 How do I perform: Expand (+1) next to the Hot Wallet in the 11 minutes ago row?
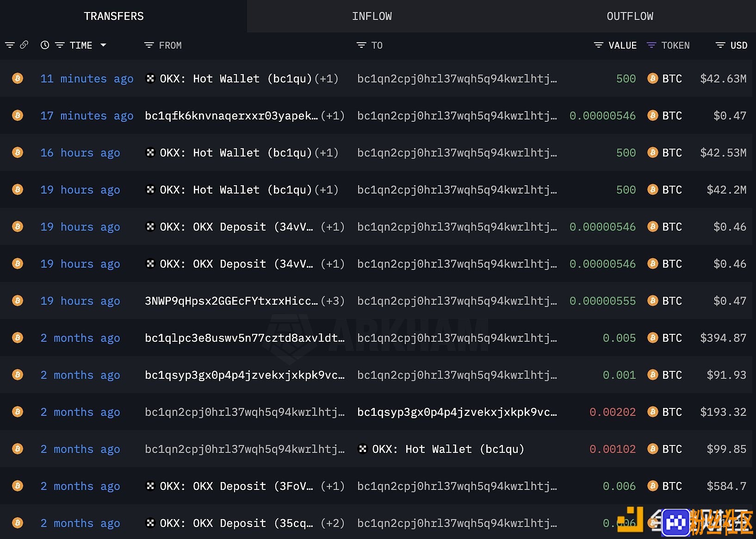(x=327, y=79)
